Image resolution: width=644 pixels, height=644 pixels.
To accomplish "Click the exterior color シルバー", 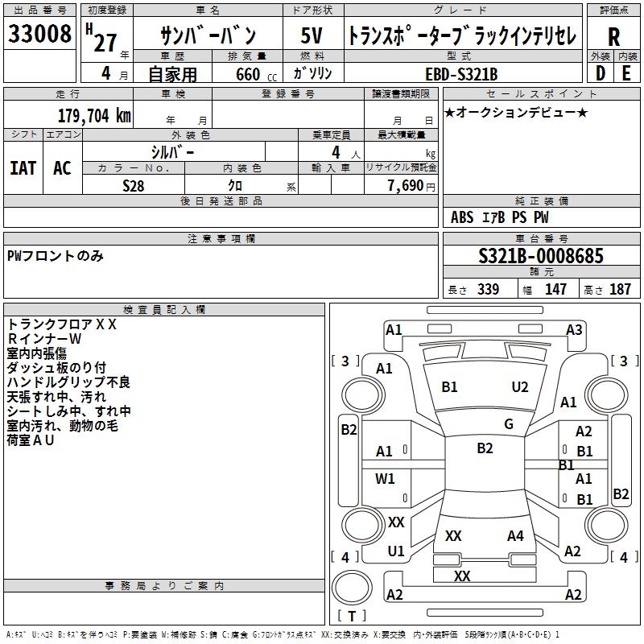I will (x=172, y=152).
